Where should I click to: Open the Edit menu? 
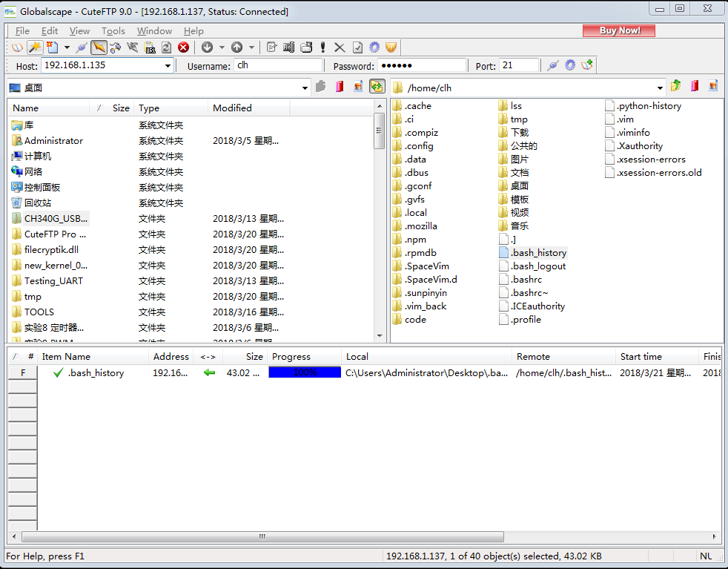(x=50, y=31)
